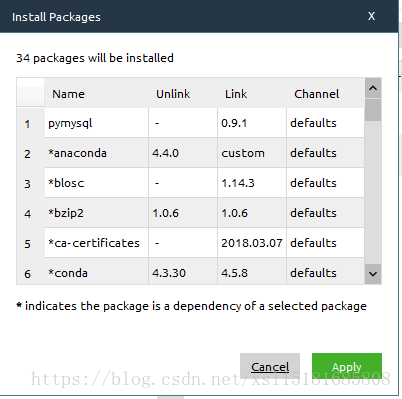Viewport: 402px width, 399px height.
Task: Click the defaults channel cell for pymysql
Action: tap(326, 123)
